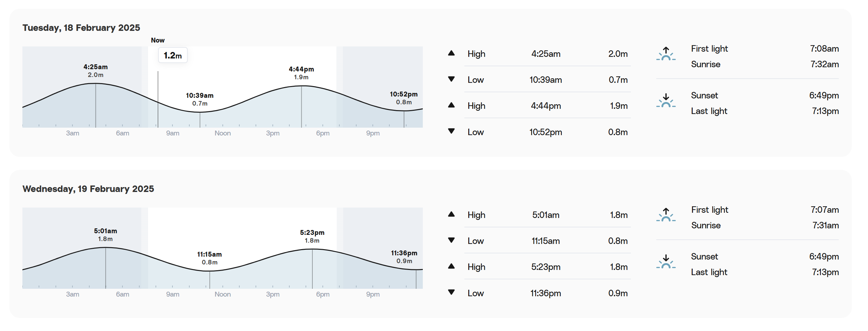Click the up triangle beside Tuesday 4:25am High
The width and height of the screenshot is (868, 331).
[451, 53]
